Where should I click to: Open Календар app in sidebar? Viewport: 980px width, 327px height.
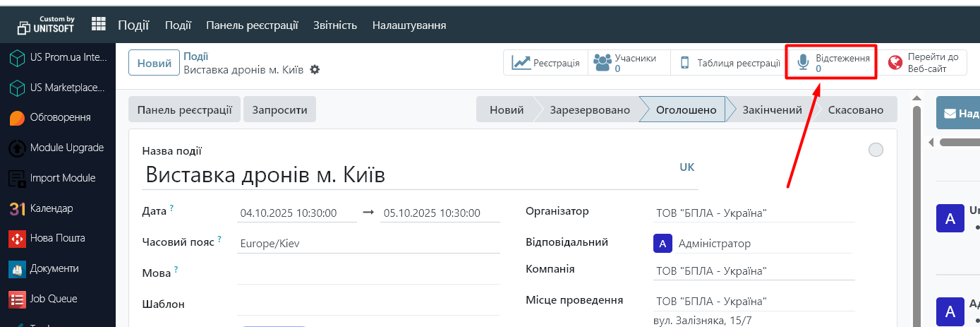pos(51,208)
